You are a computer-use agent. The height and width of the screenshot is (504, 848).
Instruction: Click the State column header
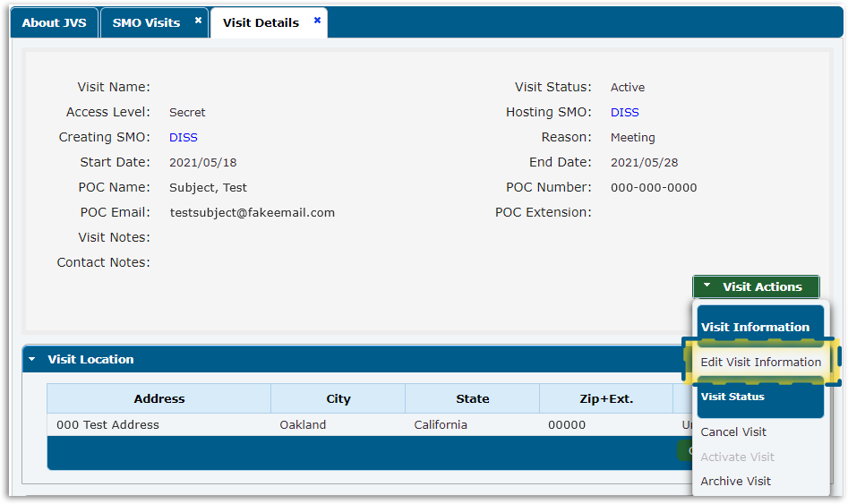pos(472,398)
